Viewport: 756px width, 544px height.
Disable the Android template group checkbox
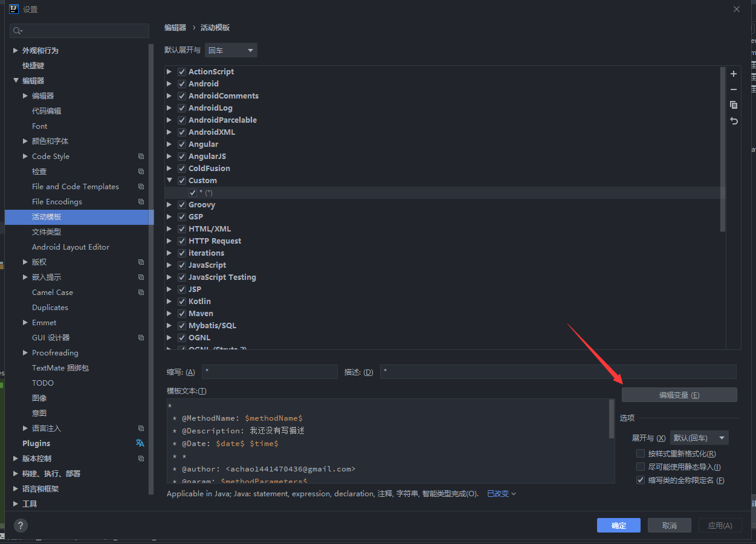[182, 84]
